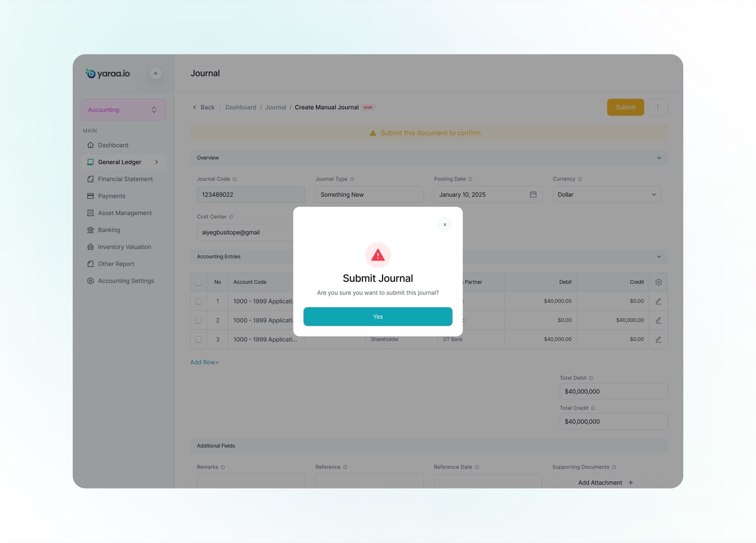Screen dimensions: 756x543
Task: Collapse the sidebar with the double-chevron icon
Action: 155,73
